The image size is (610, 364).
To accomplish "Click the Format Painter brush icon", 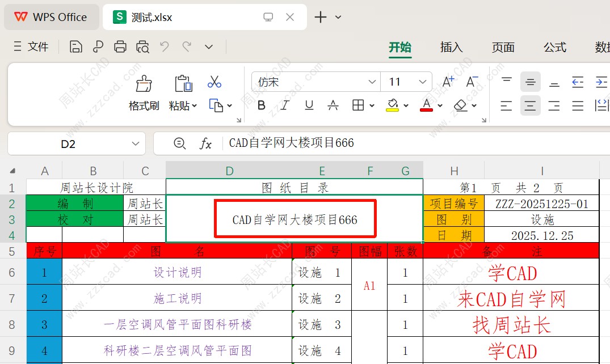I will tap(144, 84).
